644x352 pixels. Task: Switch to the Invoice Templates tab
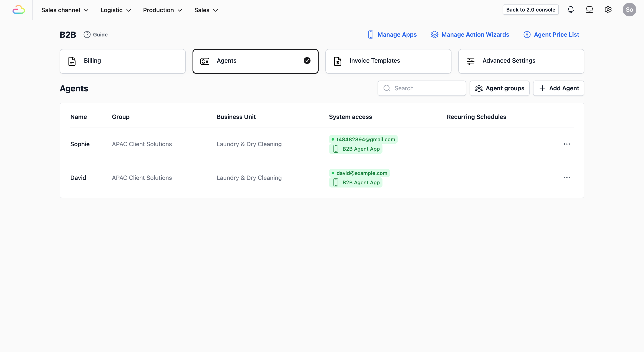point(388,61)
